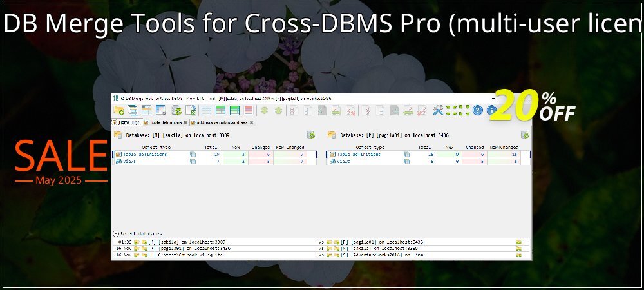Click total cell 19 for sakila Table definitions
The height and width of the screenshot is (290, 644).
211,155
